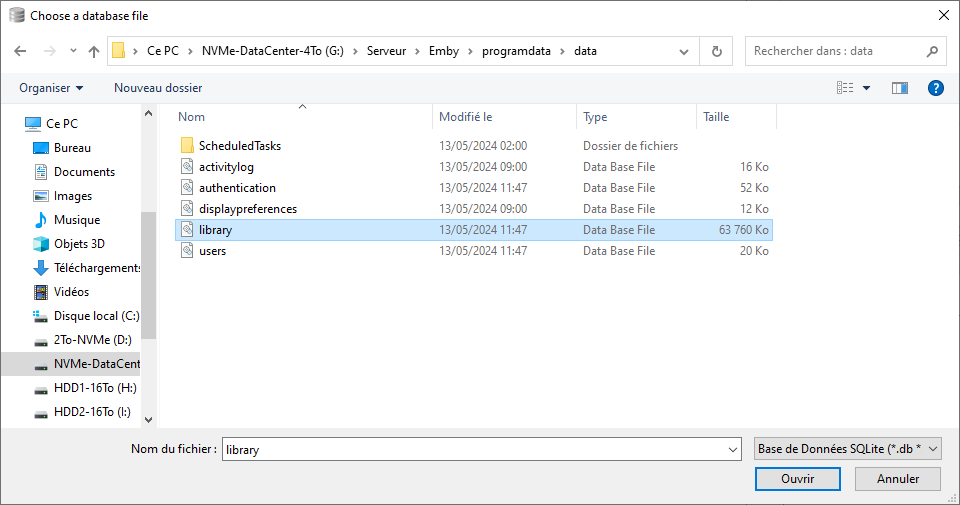Select Disque local (C:) drive

pyautogui.click(x=97, y=316)
